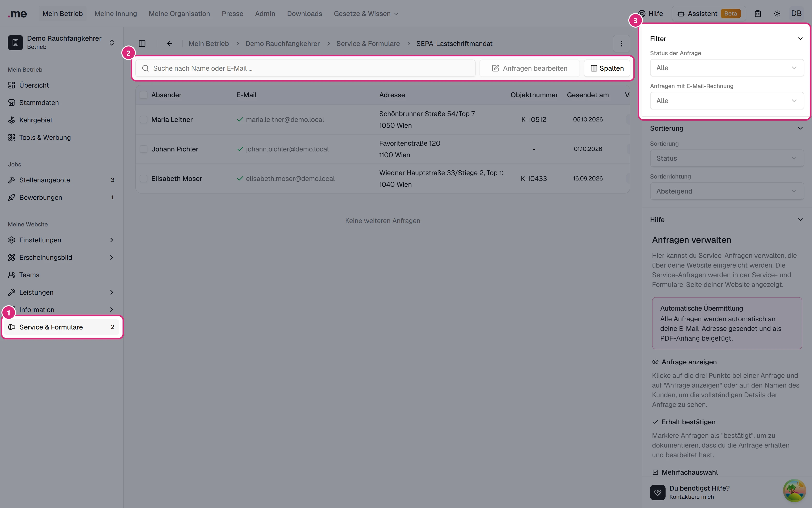The height and width of the screenshot is (508, 812).
Task: Open Bewerbungen in the sidebar
Action: click(62, 198)
